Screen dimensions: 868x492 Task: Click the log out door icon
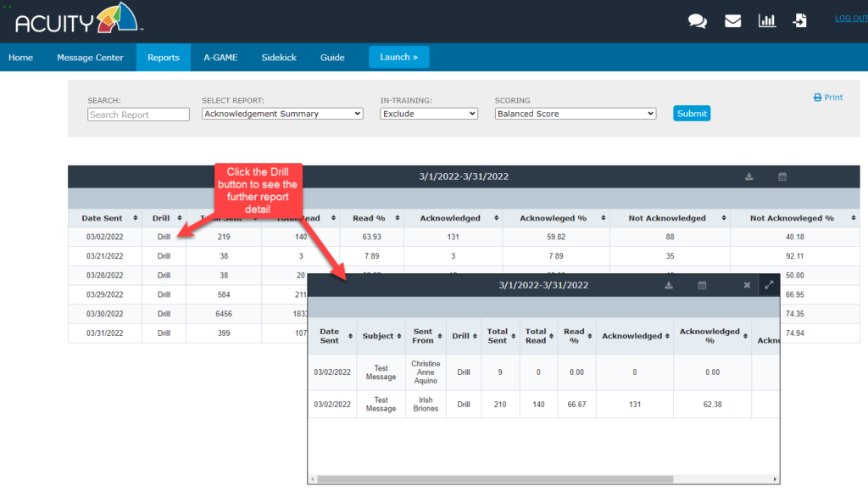pyautogui.click(x=799, y=21)
